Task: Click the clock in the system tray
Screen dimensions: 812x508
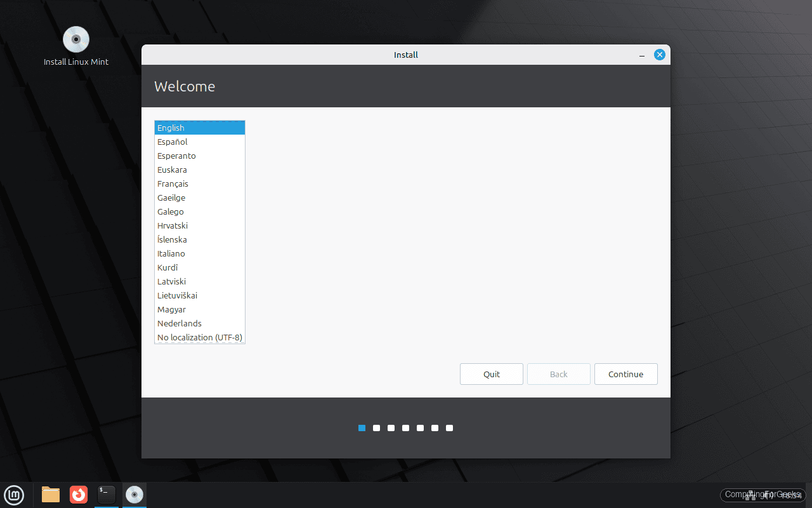Action: 791,495
